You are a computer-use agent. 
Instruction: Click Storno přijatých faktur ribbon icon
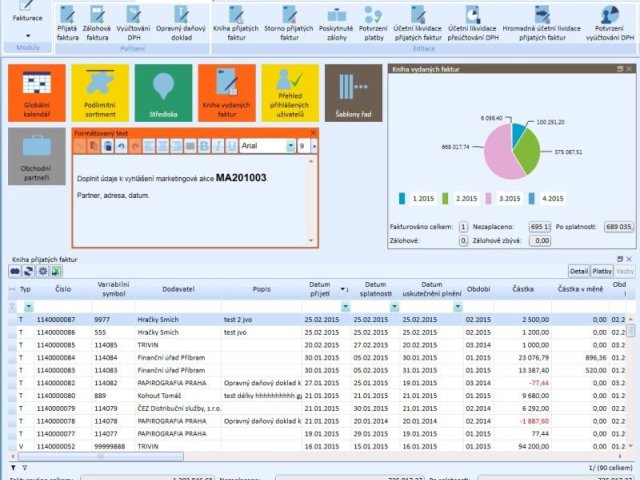[289, 22]
